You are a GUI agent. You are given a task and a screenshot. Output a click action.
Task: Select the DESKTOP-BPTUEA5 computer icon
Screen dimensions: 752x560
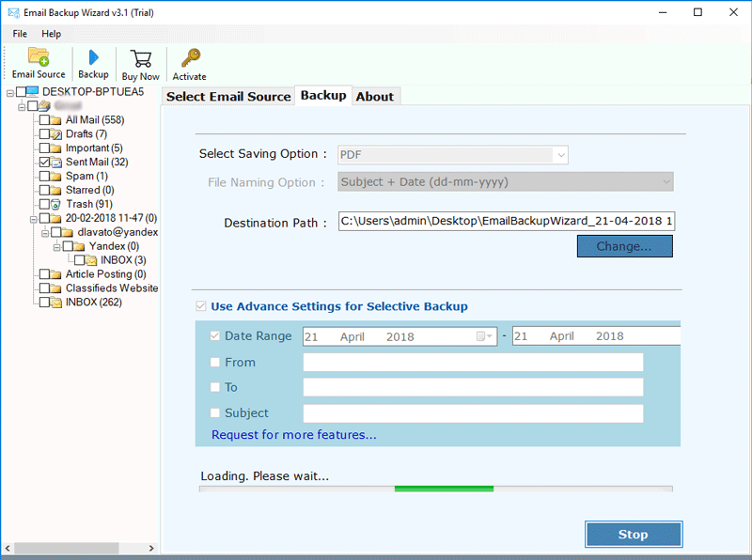[x=32, y=91]
